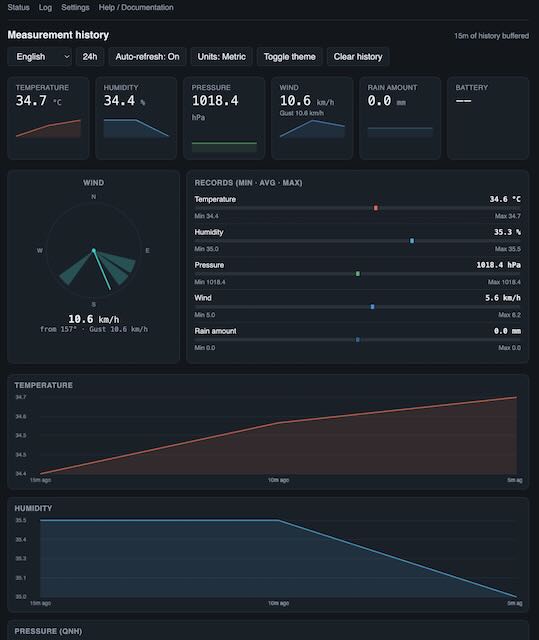Click the '35.3 %' records value
Viewport: 539px width, 640px height.
coord(507,232)
